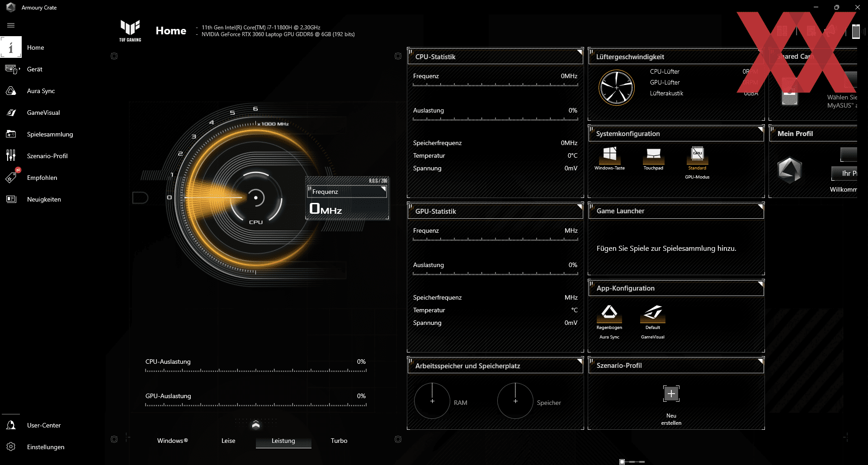The image size is (868, 465).
Task: Click the upward chevron above mode tabs
Action: coord(256,425)
